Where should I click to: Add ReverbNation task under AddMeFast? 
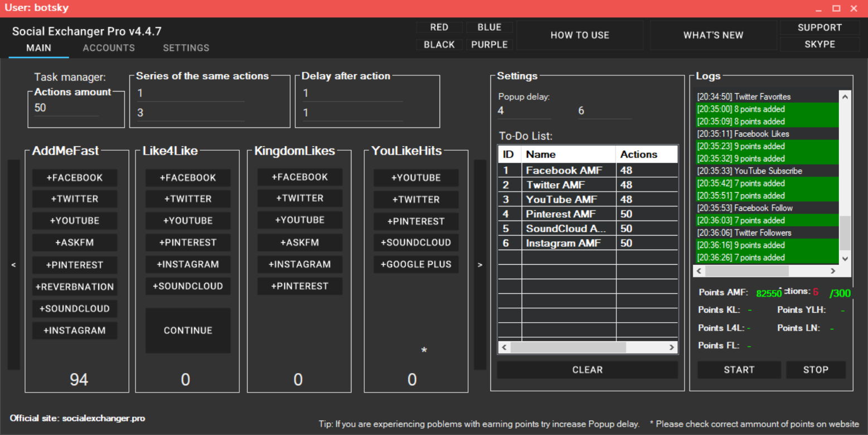pos(75,286)
